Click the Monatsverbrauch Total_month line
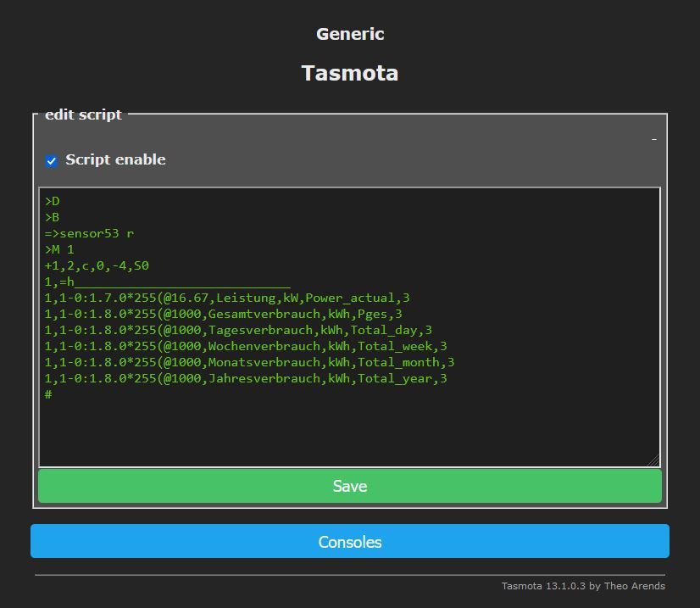 point(249,363)
